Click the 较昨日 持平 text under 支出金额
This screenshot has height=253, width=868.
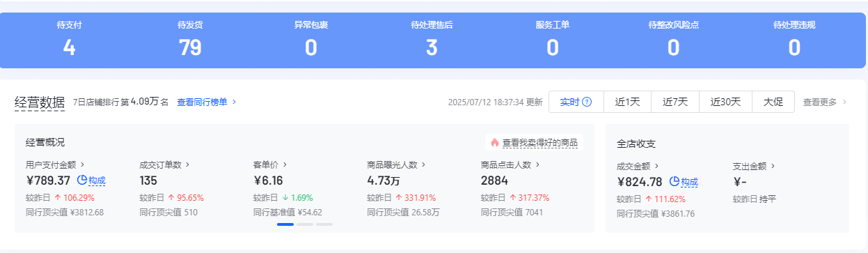point(755,199)
